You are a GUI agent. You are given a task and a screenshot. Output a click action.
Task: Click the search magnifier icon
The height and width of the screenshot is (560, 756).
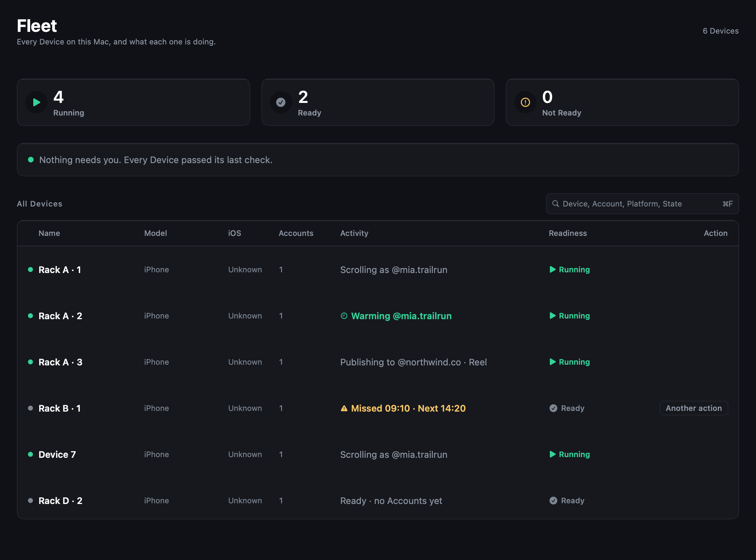point(555,204)
